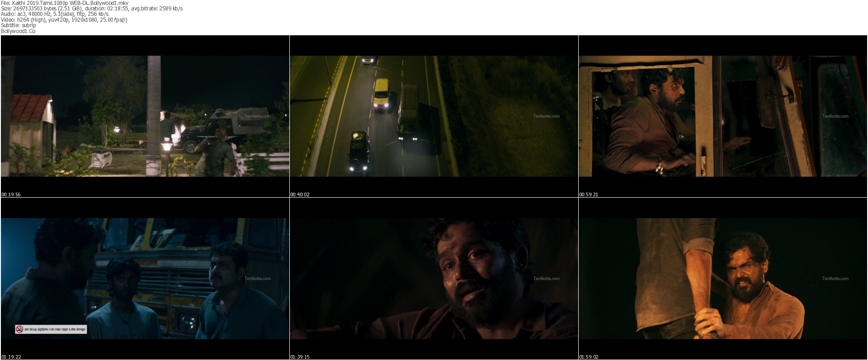Image resolution: width=868 pixels, height=360 pixels.
Task: Click the Bollywood1.Co text
Action: click(18, 31)
